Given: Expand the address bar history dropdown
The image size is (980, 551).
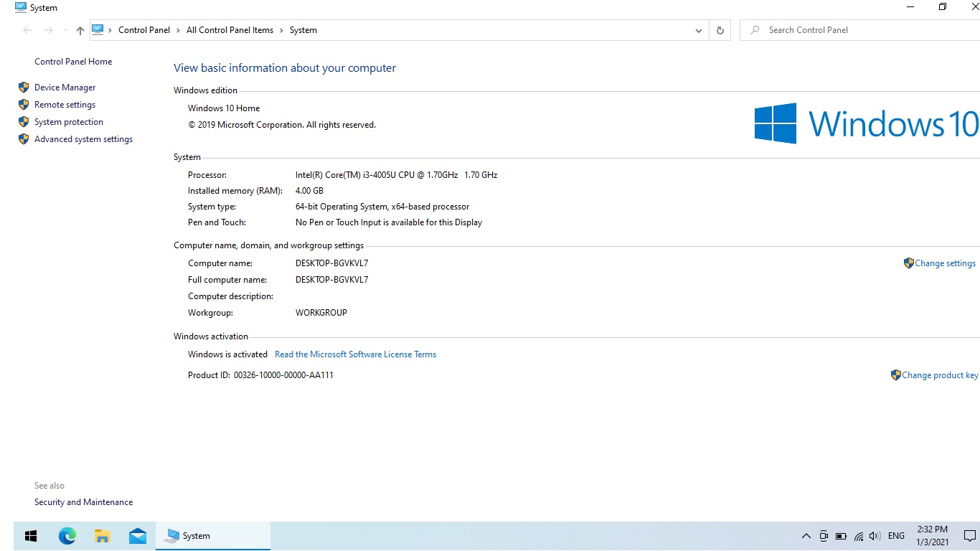Looking at the screenshot, I should click(698, 30).
